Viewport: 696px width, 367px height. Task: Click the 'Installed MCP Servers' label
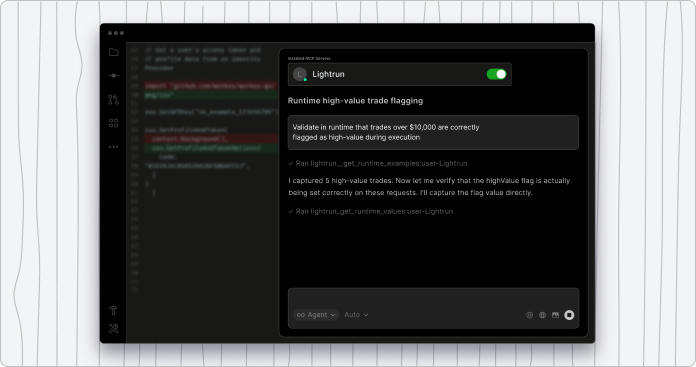(x=309, y=58)
